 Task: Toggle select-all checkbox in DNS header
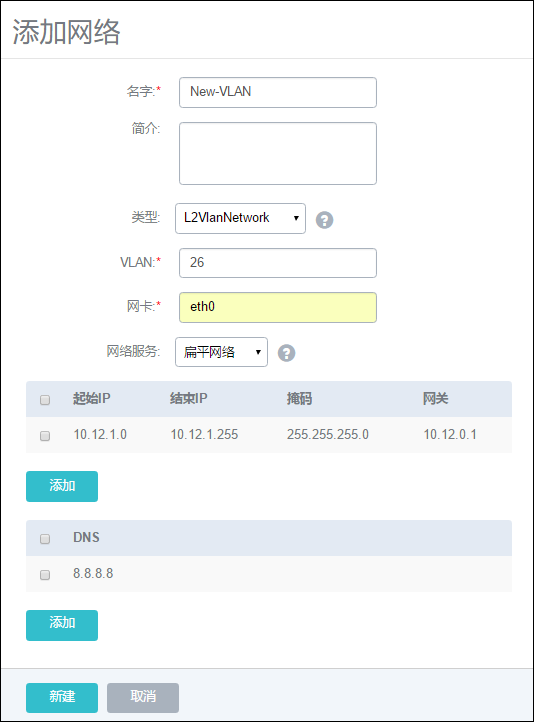click(45, 538)
